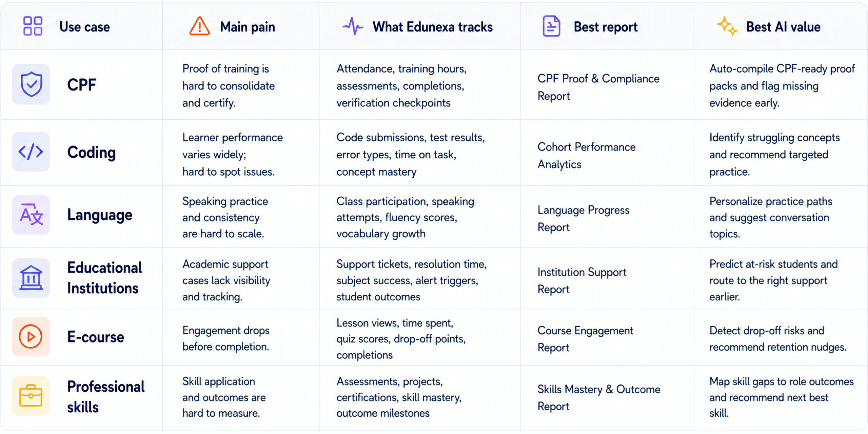This screenshot has width=868, height=434.
Task: Open the CPF Proof & Compliance Report
Action: click(598, 87)
